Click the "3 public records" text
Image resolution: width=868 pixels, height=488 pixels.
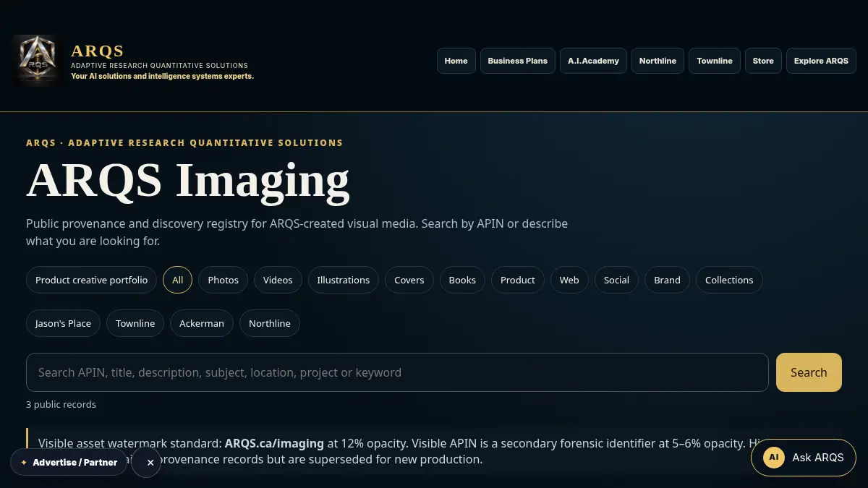coord(61,404)
